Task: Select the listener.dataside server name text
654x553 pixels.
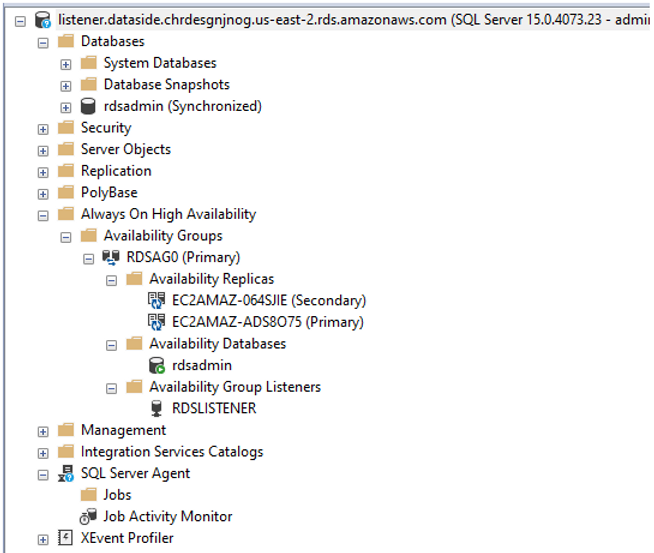Action: click(x=354, y=20)
